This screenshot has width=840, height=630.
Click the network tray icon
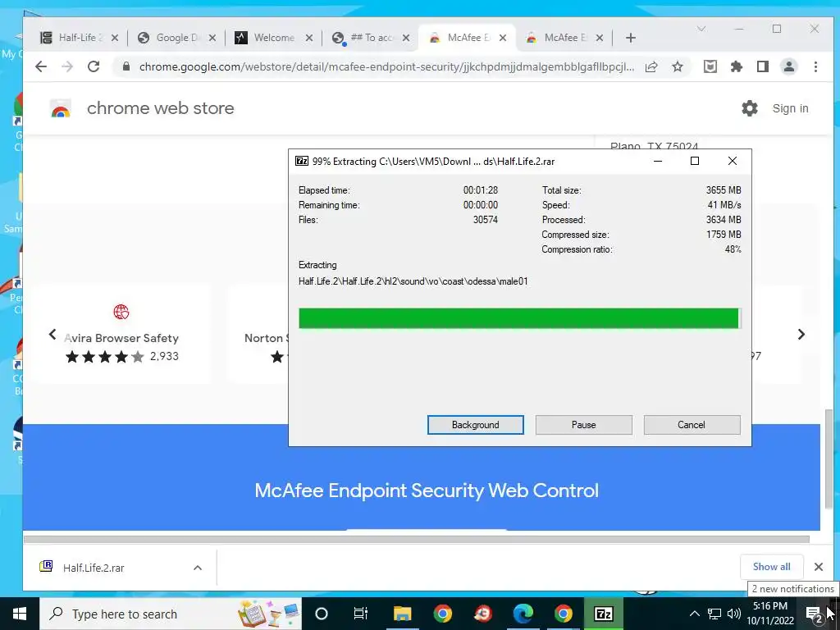pos(714,614)
